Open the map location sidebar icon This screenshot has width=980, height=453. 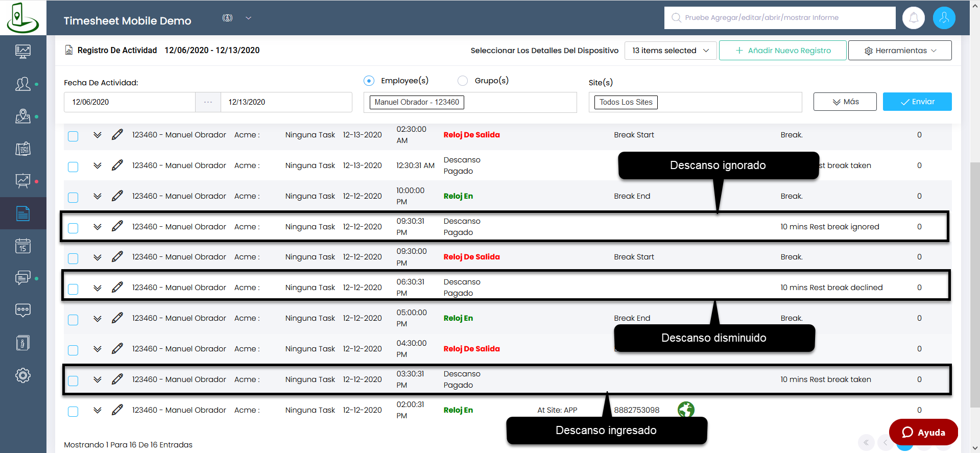[23, 116]
